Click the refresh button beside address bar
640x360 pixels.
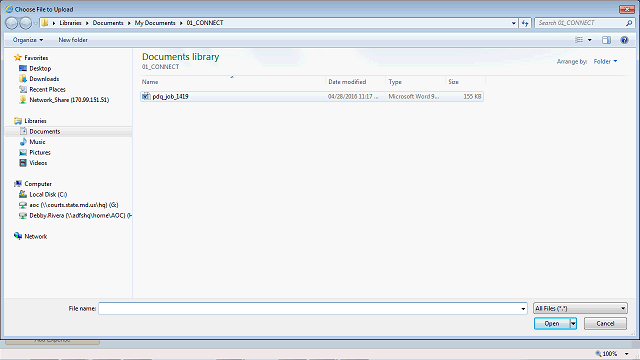525,23
